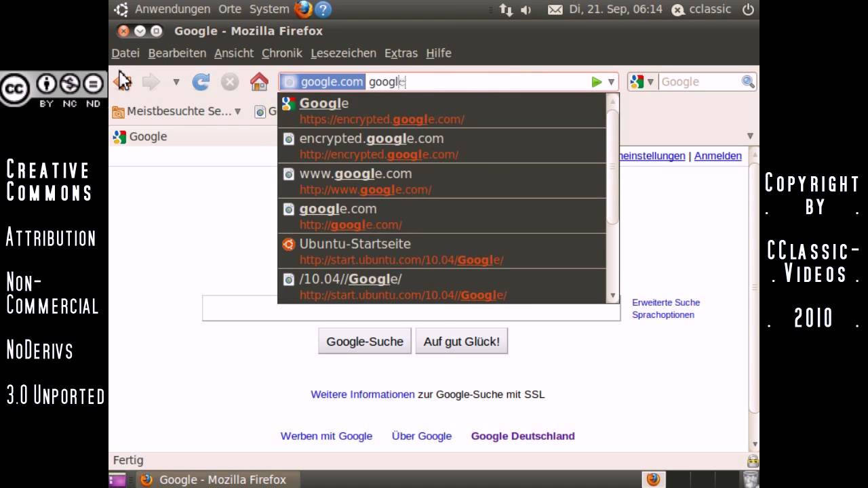Image resolution: width=868 pixels, height=488 pixels.
Task: Open the search engine selector dropdown
Action: pos(650,82)
